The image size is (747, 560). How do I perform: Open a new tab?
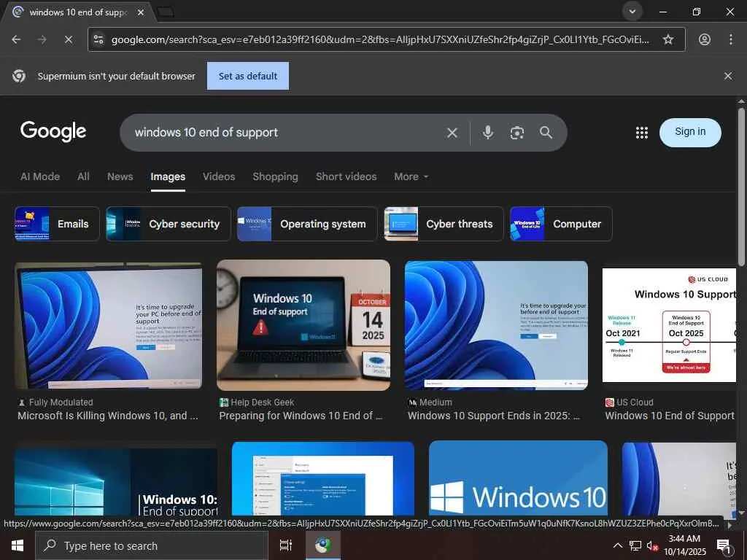pyautogui.click(x=166, y=12)
